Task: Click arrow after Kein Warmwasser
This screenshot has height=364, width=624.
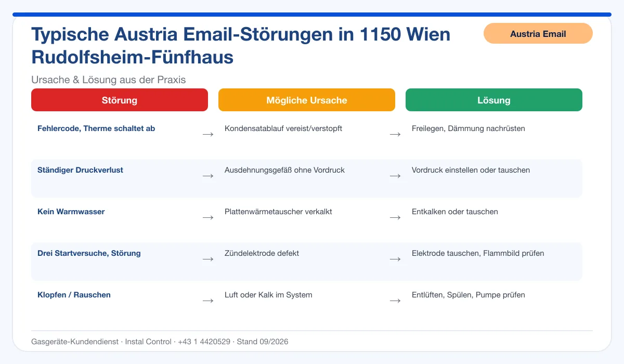Action: (208, 217)
